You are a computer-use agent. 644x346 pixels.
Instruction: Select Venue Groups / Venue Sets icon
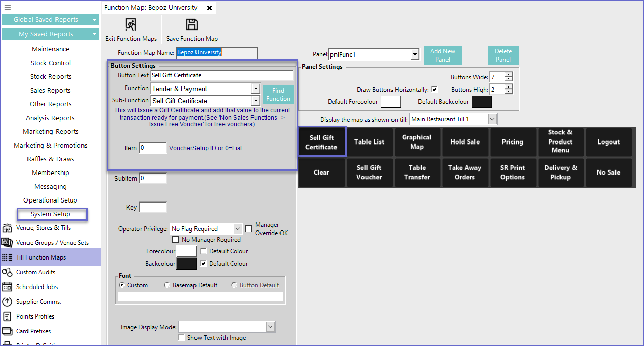[x=7, y=243]
